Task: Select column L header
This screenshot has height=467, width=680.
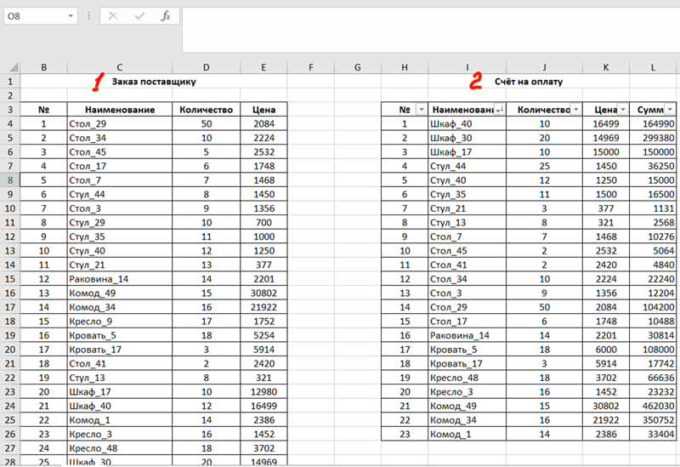Action: (653, 68)
